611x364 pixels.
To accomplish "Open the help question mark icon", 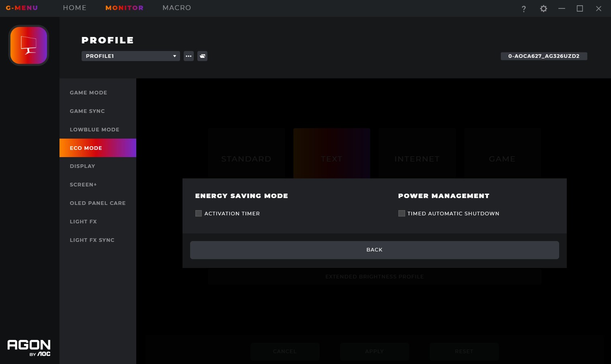I will click(523, 9).
